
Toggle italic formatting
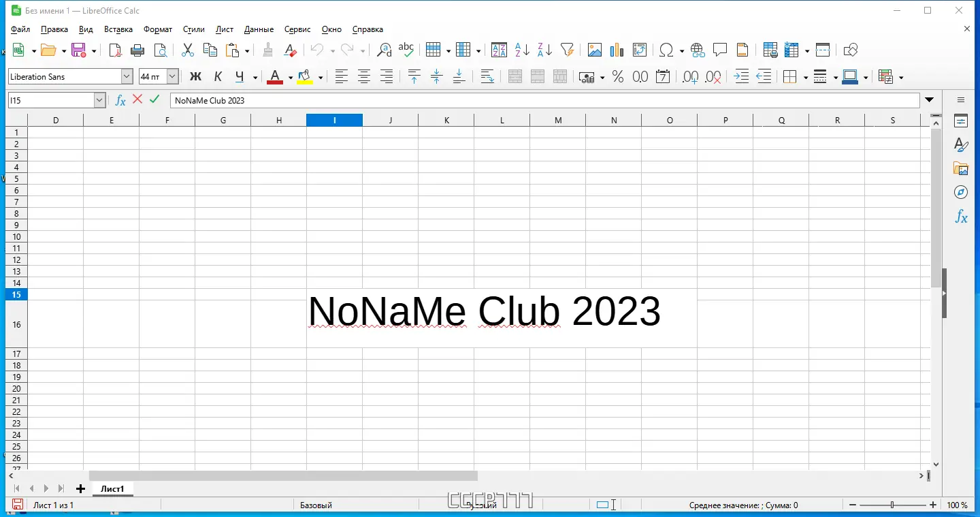coord(218,77)
